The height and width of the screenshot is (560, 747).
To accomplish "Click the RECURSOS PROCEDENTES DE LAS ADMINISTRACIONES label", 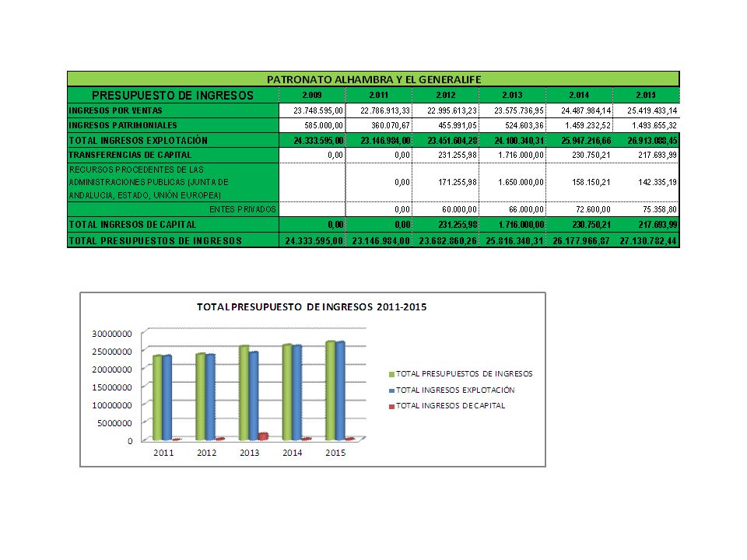I will coord(149,182).
